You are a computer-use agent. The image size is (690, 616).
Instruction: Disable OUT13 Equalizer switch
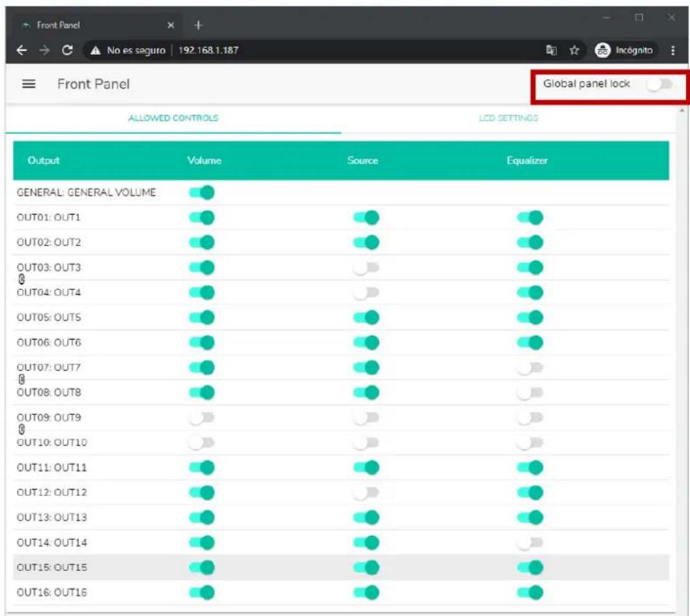(530, 517)
